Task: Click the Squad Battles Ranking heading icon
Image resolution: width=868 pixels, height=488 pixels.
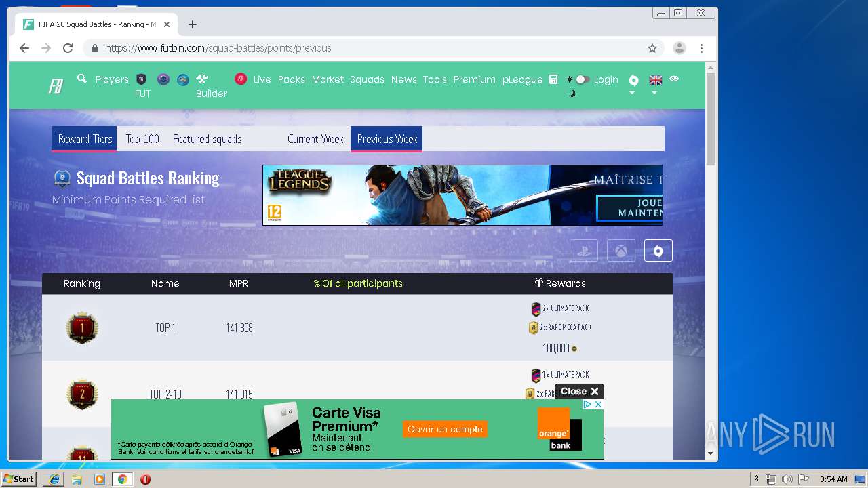Action: (x=62, y=178)
